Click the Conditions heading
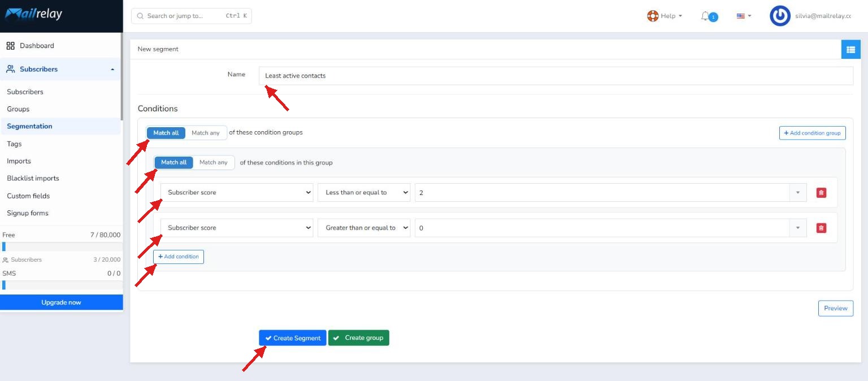This screenshot has height=381, width=868. [x=158, y=109]
